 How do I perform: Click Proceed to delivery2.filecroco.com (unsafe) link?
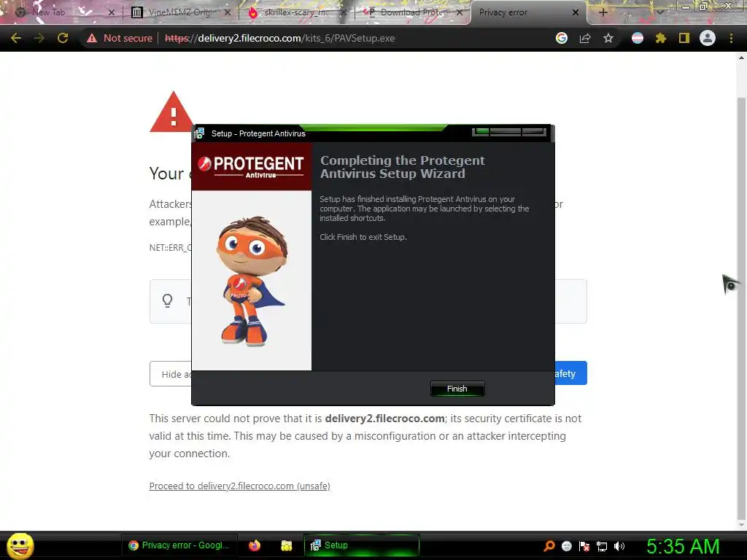[239, 486]
